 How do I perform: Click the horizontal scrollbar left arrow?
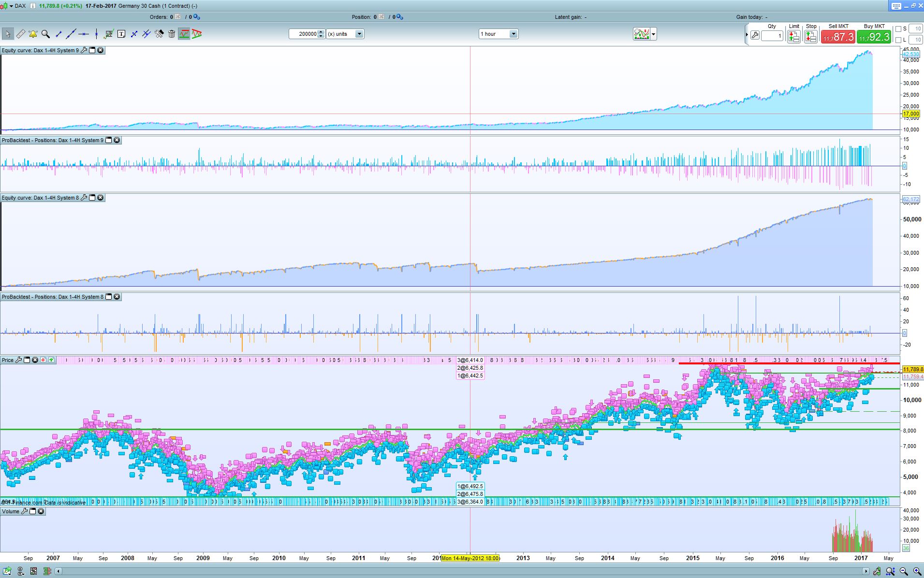click(x=59, y=571)
